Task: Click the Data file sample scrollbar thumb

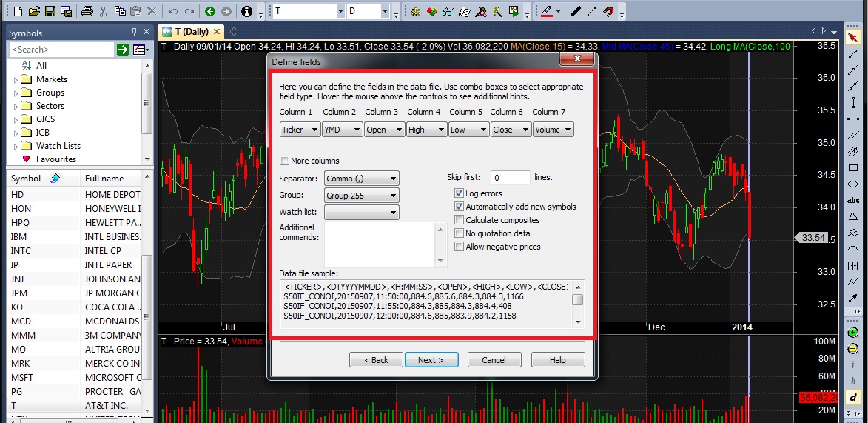Action: click(577, 300)
